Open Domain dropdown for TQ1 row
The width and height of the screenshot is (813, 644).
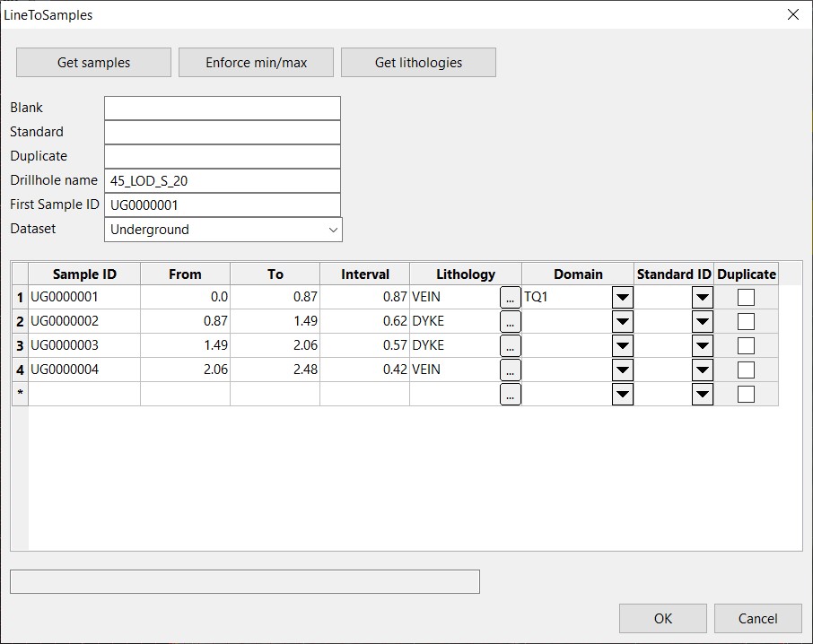622,298
